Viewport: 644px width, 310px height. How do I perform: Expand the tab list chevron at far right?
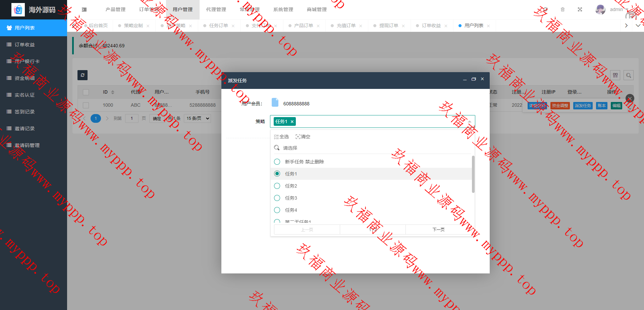[638, 25]
